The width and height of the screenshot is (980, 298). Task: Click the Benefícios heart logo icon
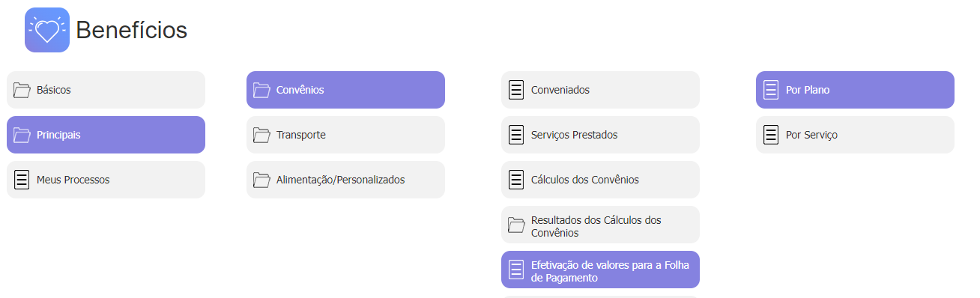tap(47, 30)
